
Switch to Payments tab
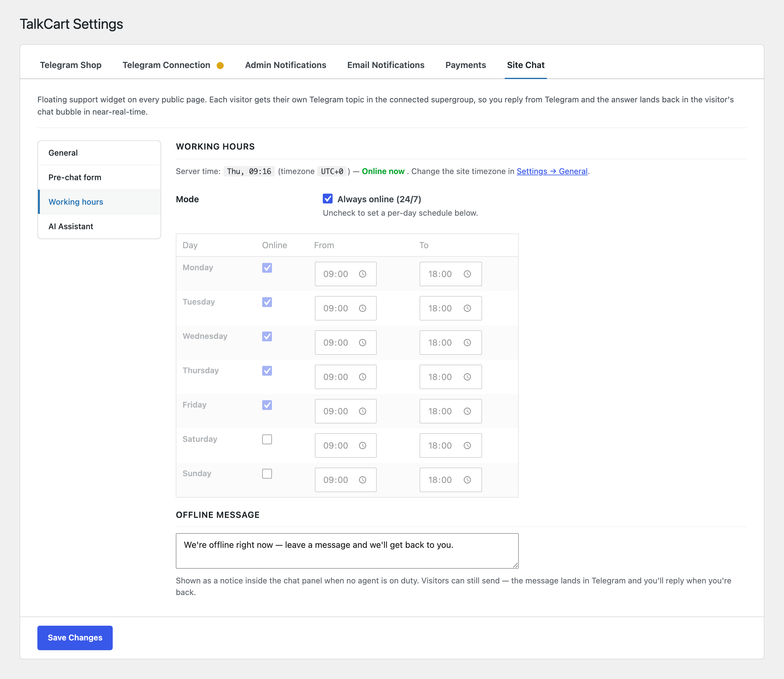(x=466, y=65)
